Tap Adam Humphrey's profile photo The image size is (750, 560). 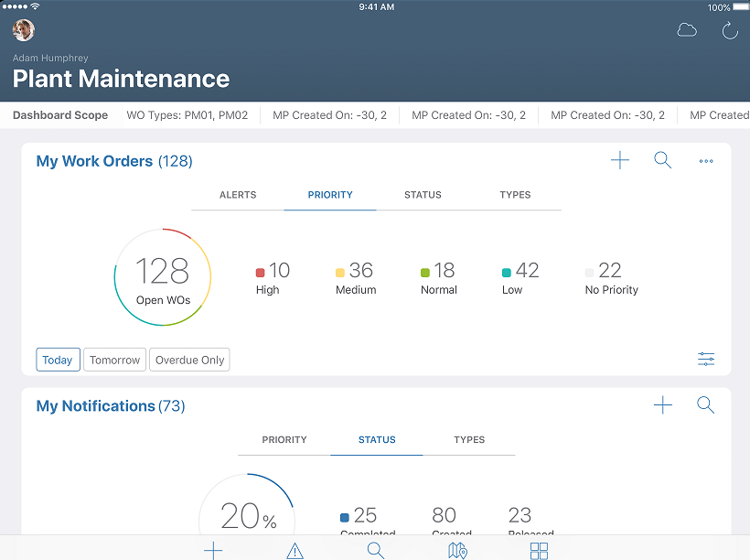pos(23,30)
